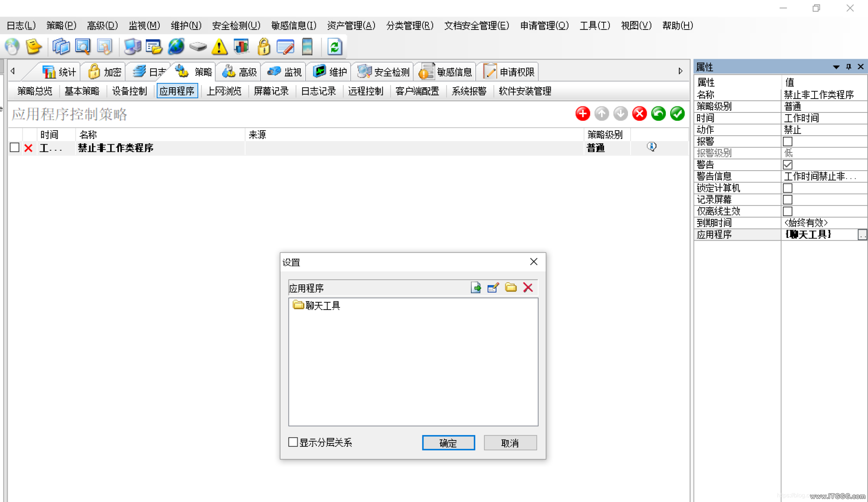Click the padlock toolbar icon
868x502 pixels.
click(x=264, y=47)
